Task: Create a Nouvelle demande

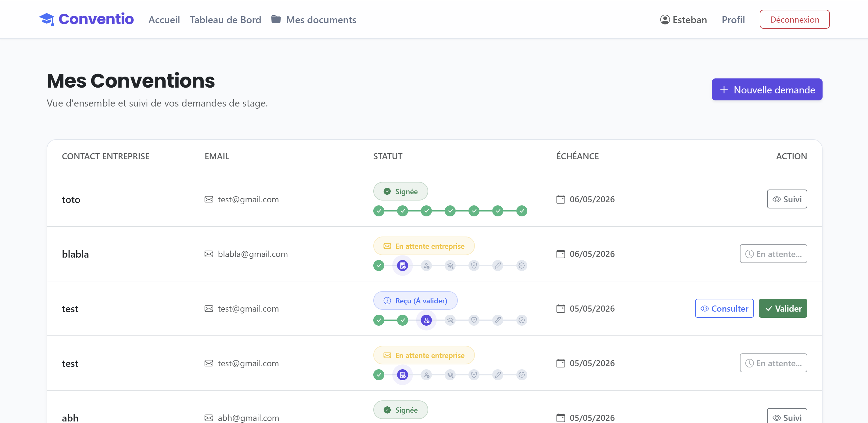Action: 767,89
